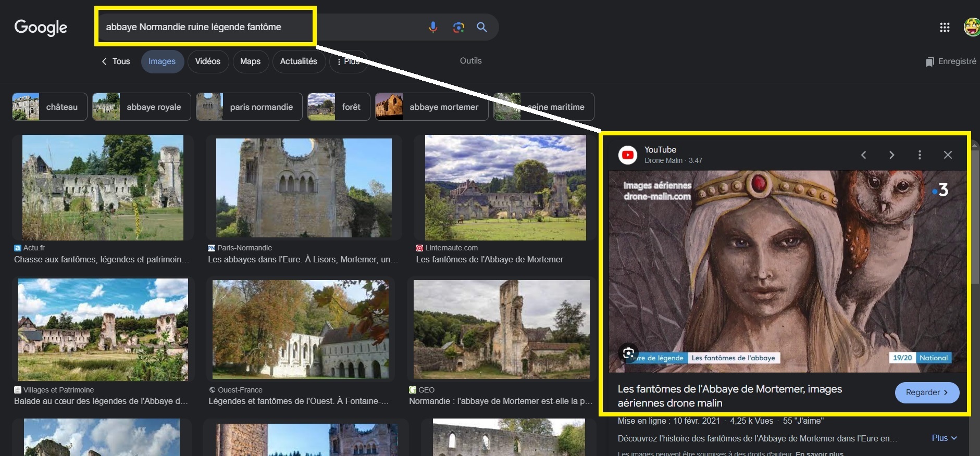The image size is (980, 456).
Task: Open the Paris-Normandie image thumbnail
Action: (x=304, y=187)
